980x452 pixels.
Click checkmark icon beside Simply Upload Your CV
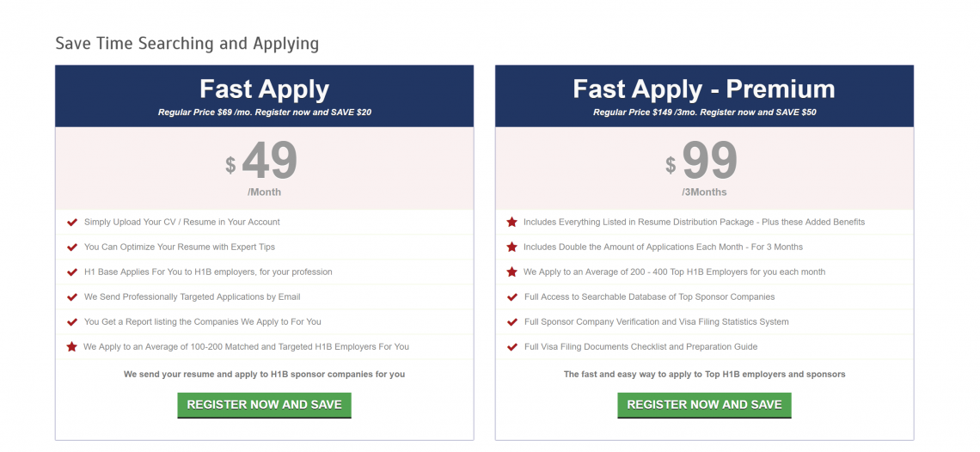pyautogui.click(x=72, y=222)
